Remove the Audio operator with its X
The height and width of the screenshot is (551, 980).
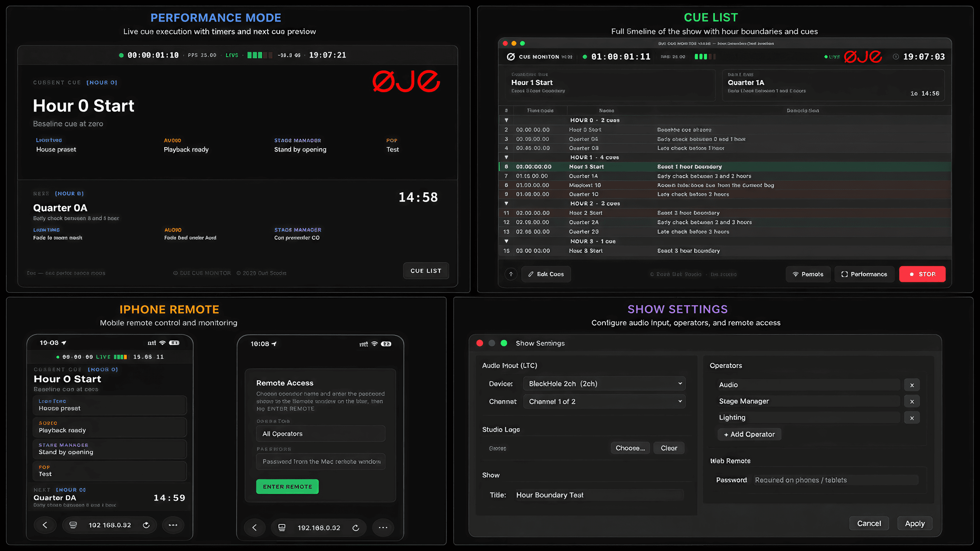click(912, 385)
